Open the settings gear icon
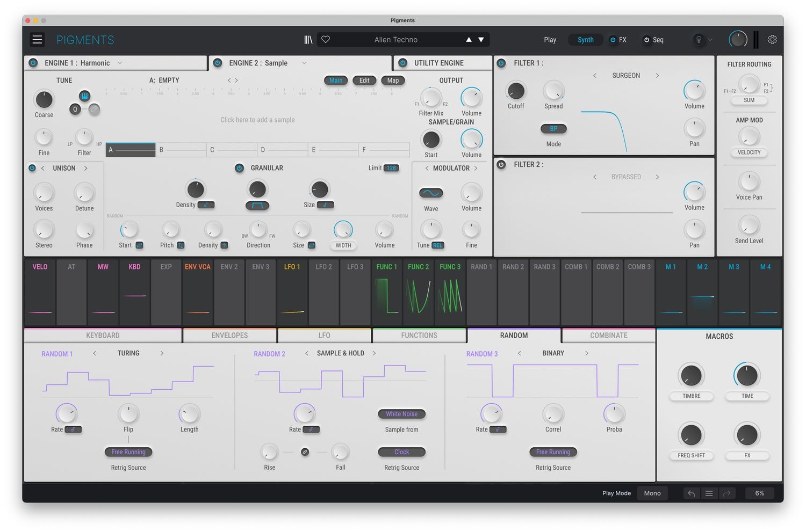This screenshot has height=532, width=806. point(772,40)
